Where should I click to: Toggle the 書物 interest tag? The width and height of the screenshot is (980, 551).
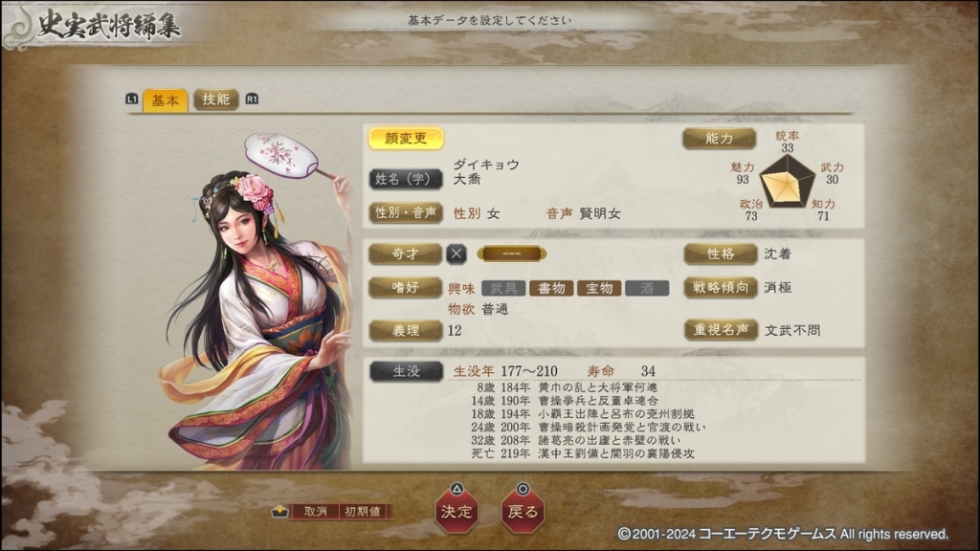(x=551, y=288)
